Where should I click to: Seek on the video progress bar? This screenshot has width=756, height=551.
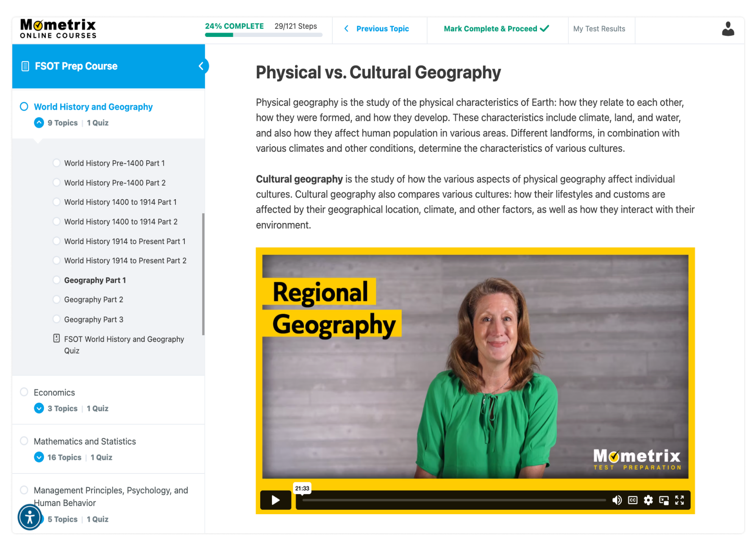coord(453,500)
